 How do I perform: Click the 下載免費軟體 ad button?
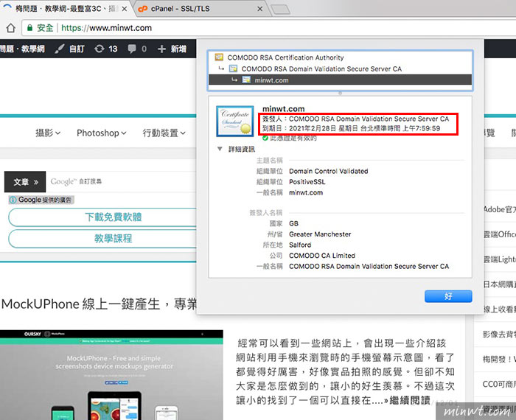[x=102, y=217]
